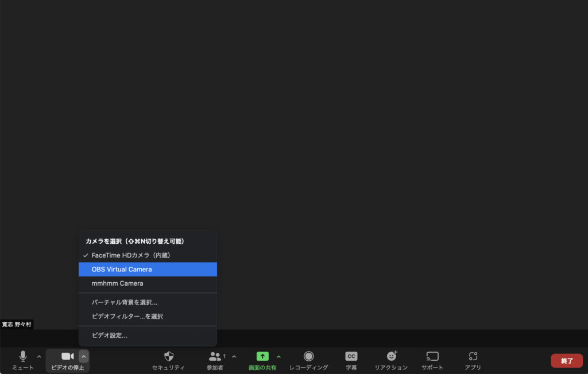588x374 pixels.
Task: Open Reactions with the smiley icon
Action: (392, 356)
